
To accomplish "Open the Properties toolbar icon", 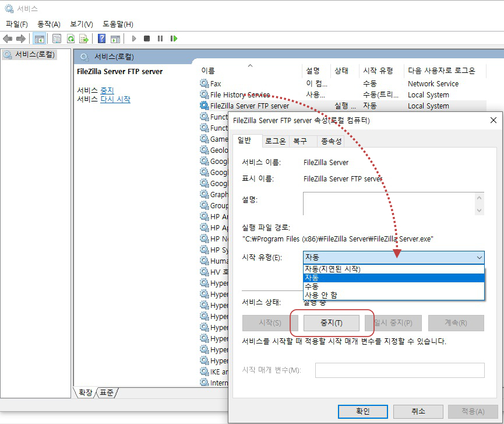I will [x=57, y=39].
